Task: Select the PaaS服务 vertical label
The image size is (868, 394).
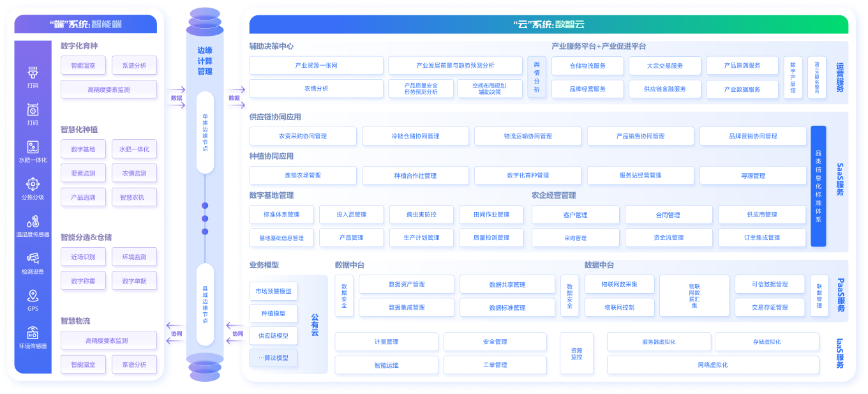Action: coord(840,294)
